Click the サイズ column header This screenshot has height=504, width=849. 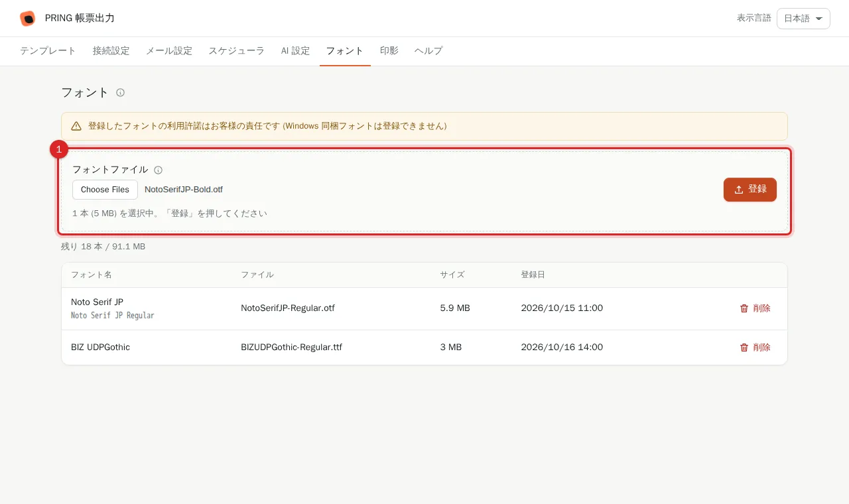click(x=452, y=275)
